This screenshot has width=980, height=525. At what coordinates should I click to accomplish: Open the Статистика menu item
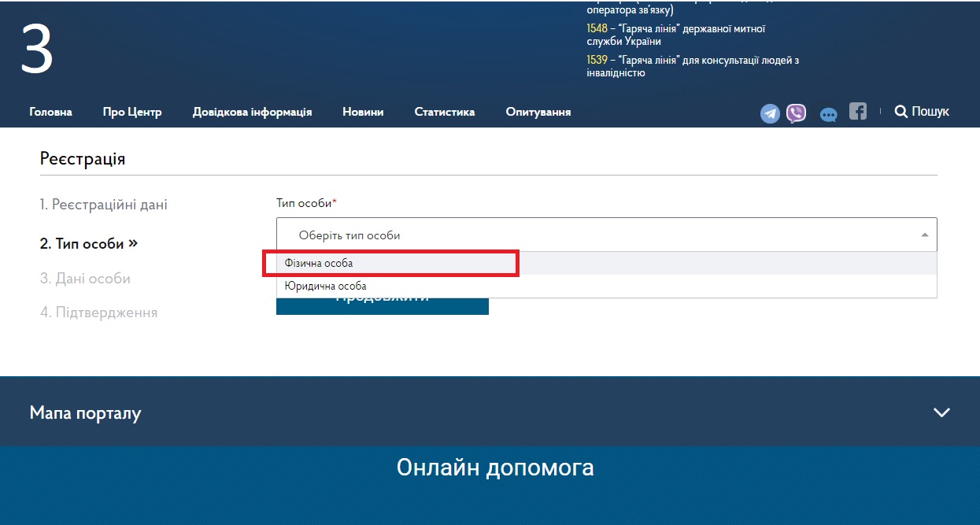(x=445, y=112)
